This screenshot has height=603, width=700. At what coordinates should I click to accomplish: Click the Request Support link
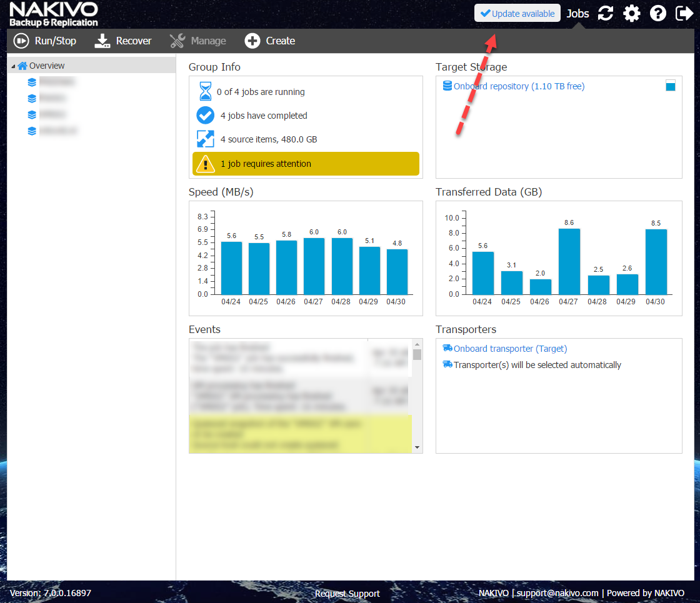[x=347, y=594]
